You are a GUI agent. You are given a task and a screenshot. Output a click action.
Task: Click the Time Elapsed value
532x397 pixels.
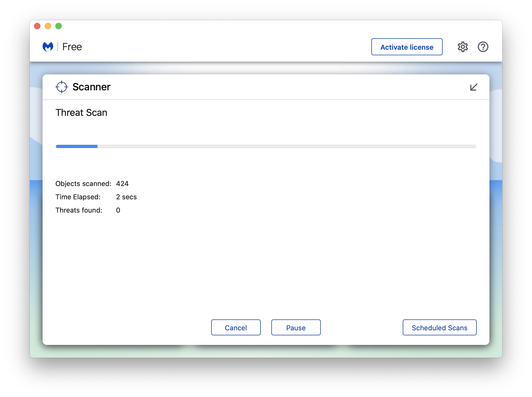tap(126, 197)
